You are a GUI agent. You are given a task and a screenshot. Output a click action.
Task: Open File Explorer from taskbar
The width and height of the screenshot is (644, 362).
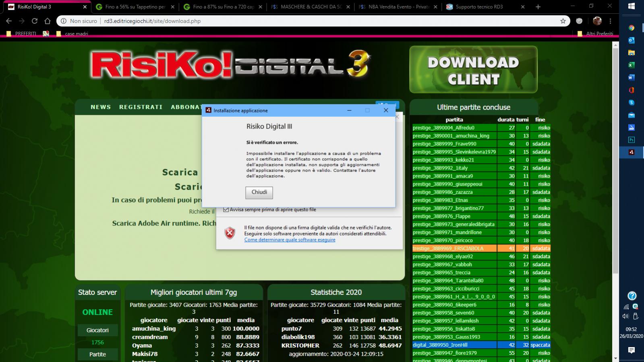pyautogui.click(x=632, y=53)
